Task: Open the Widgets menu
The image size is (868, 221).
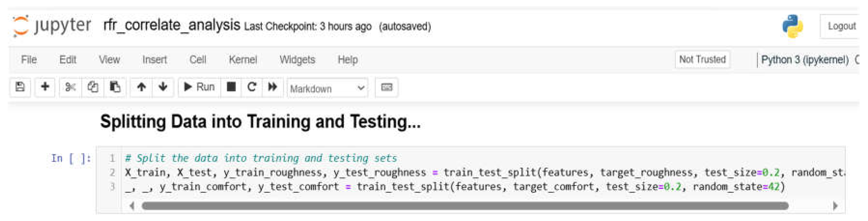Action: click(x=297, y=60)
